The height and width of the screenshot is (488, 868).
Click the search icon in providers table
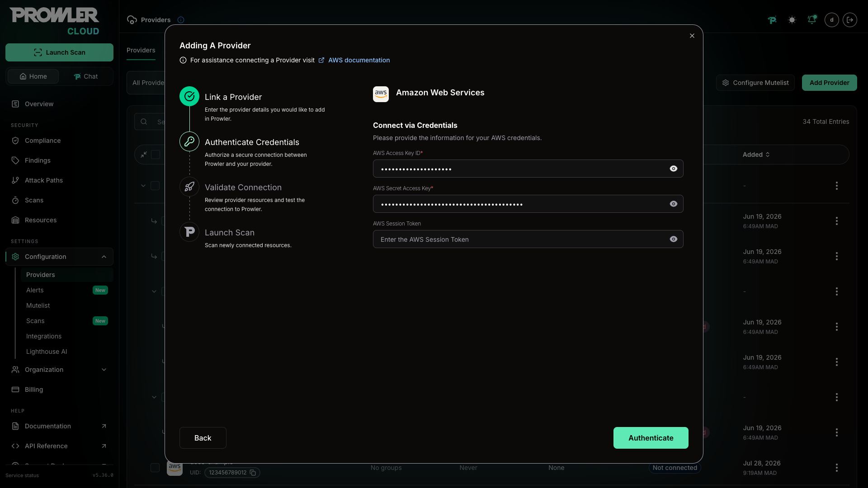(144, 122)
